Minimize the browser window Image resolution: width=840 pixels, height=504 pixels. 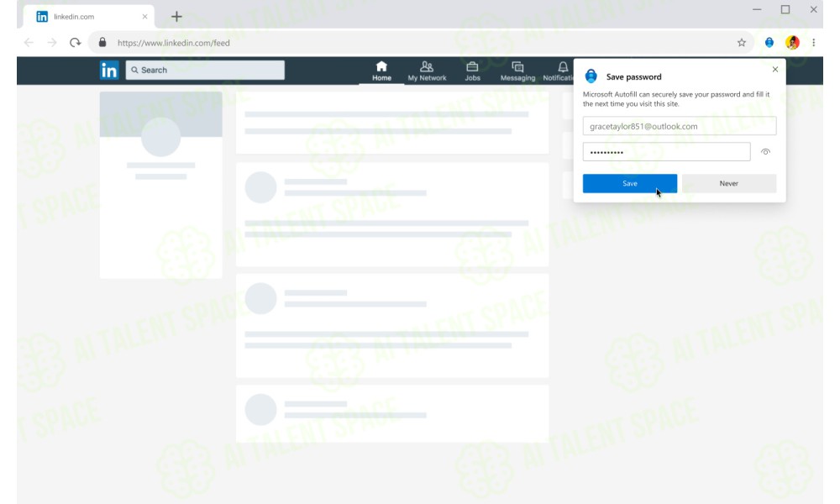tap(757, 9)
